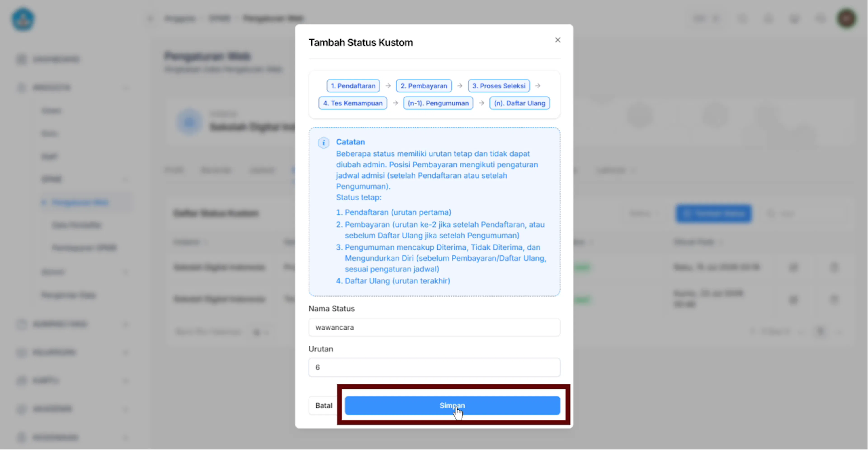This screenshot has height=450, width=868.
Task: Expand the SPMB sidebar submenu chevron
Action: (x=126, y=179)
